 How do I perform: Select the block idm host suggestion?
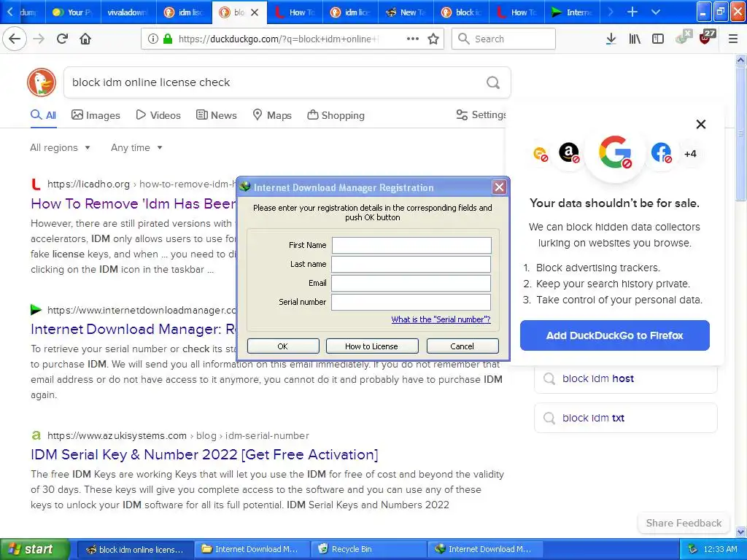(x=625, y=378)
